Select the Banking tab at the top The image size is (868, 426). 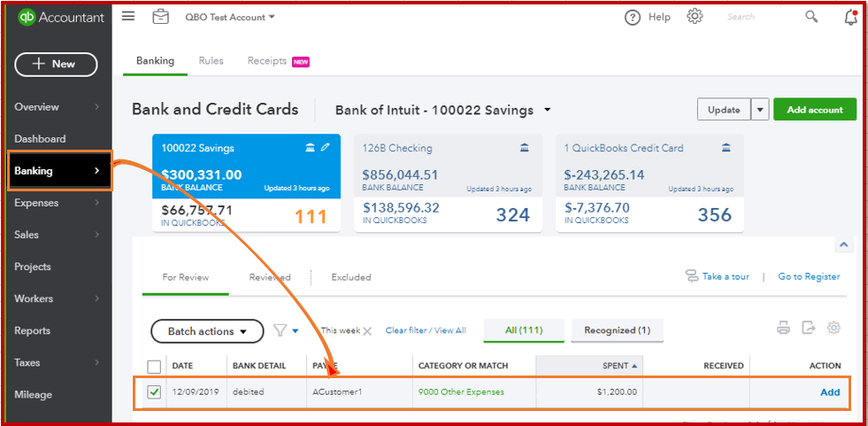click(x=155, y=61)
